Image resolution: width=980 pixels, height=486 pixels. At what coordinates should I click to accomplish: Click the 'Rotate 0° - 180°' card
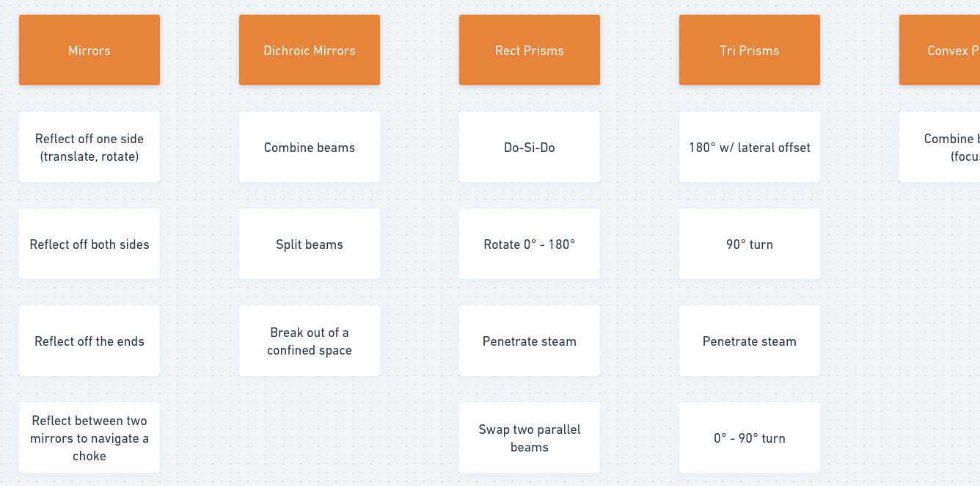coord(530,244)
